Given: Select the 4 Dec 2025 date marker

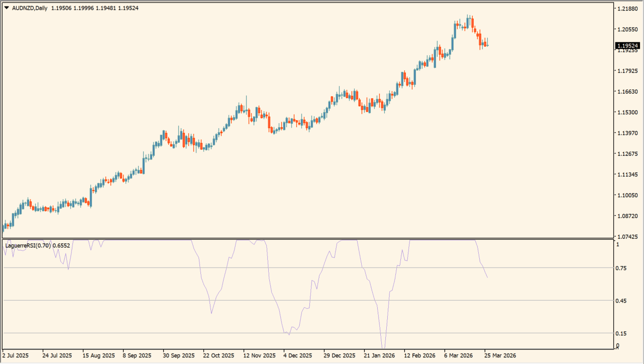Looking at the screenshot, I should pos(299,355).
